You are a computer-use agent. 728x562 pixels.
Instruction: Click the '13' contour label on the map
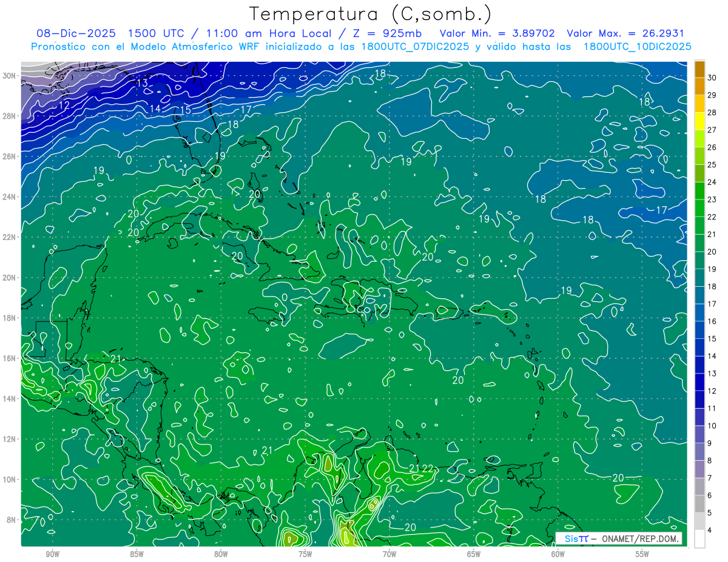pos(143,82)
